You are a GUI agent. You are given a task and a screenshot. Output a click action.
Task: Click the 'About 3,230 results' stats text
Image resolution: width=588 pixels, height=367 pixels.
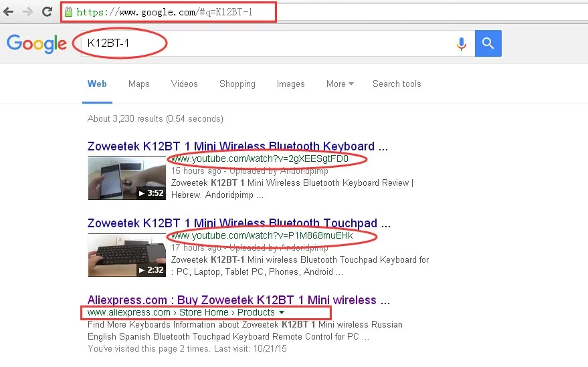point(155,119)
